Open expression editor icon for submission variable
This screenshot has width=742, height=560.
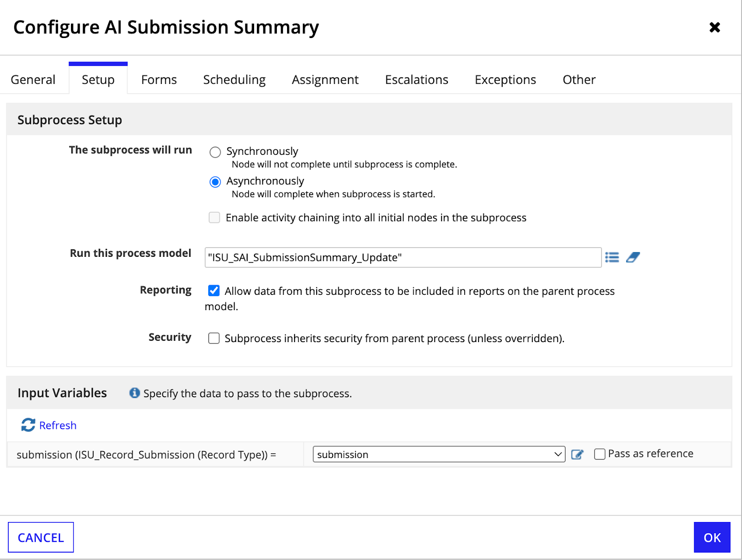pos(577,454)
